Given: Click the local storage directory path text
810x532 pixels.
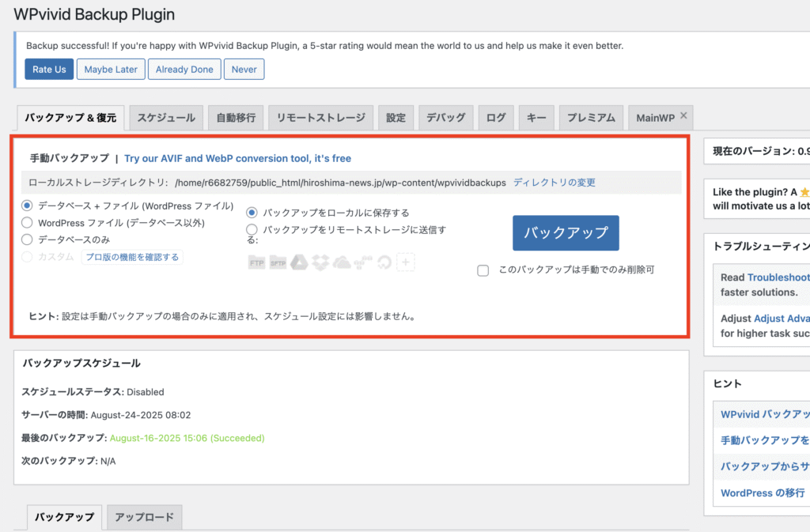Looking at the screenshot, I should pos(340,183).
